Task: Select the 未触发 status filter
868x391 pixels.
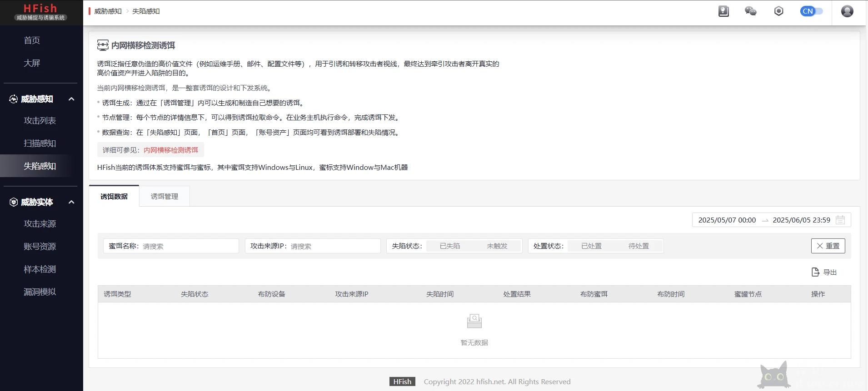Action: pos(497,246)
